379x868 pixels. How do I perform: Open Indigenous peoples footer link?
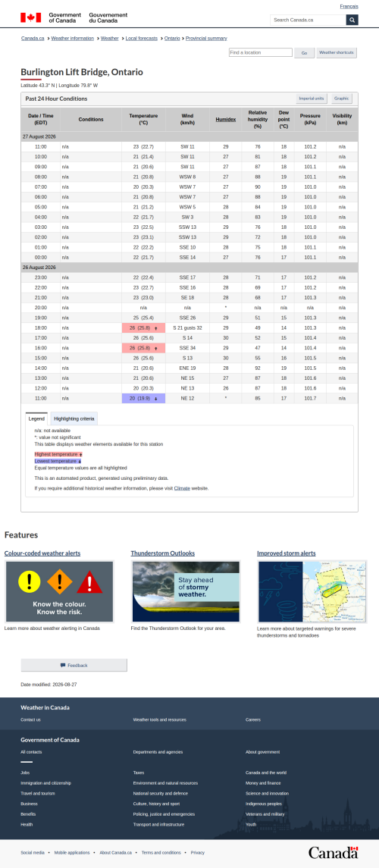(x=263, y=804)
